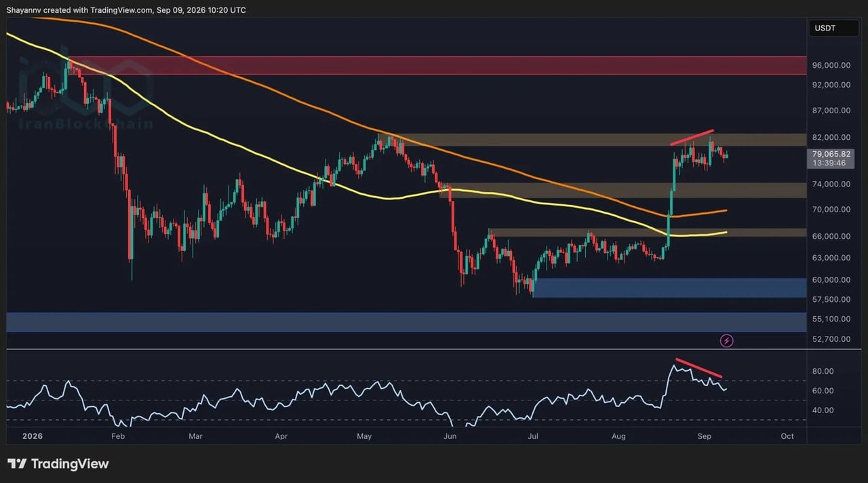868x483 pixels.
Task: Click the 82,000.00 price axis label
Action: (x=831, y=137)
